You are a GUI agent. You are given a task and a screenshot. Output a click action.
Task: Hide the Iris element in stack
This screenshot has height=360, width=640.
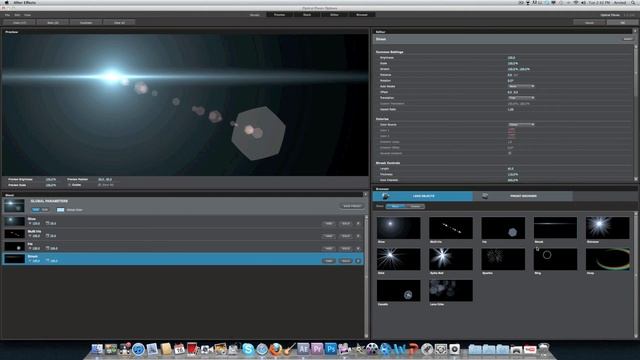tap(329, 248)
